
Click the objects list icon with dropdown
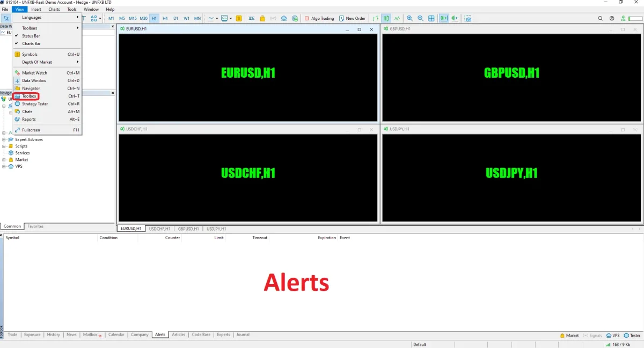click(96, 18)
